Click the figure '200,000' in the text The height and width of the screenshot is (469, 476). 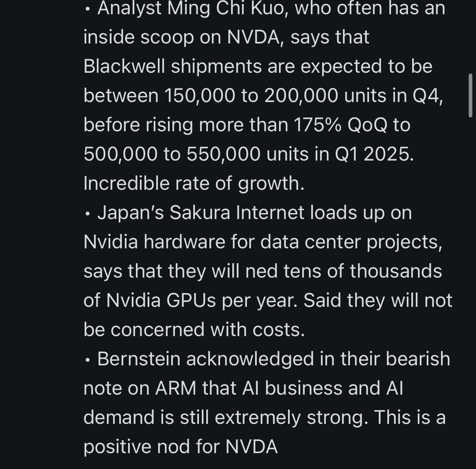(x=301, y=96)
